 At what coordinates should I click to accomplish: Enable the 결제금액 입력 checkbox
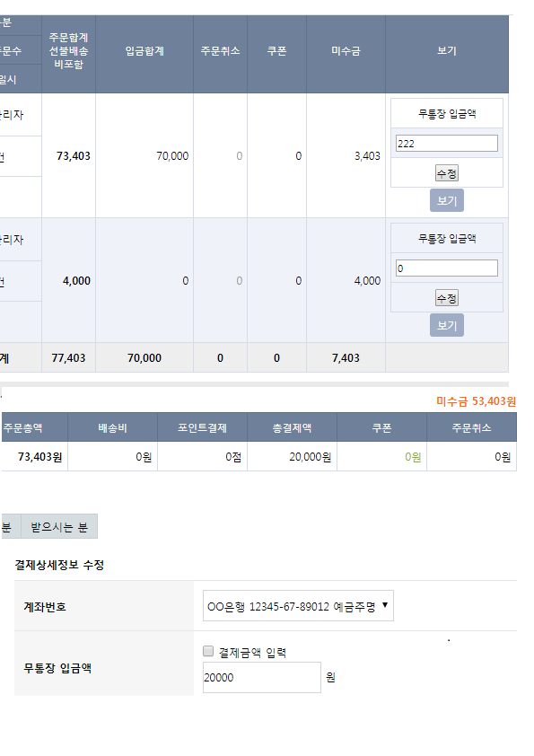coord(208,651)
